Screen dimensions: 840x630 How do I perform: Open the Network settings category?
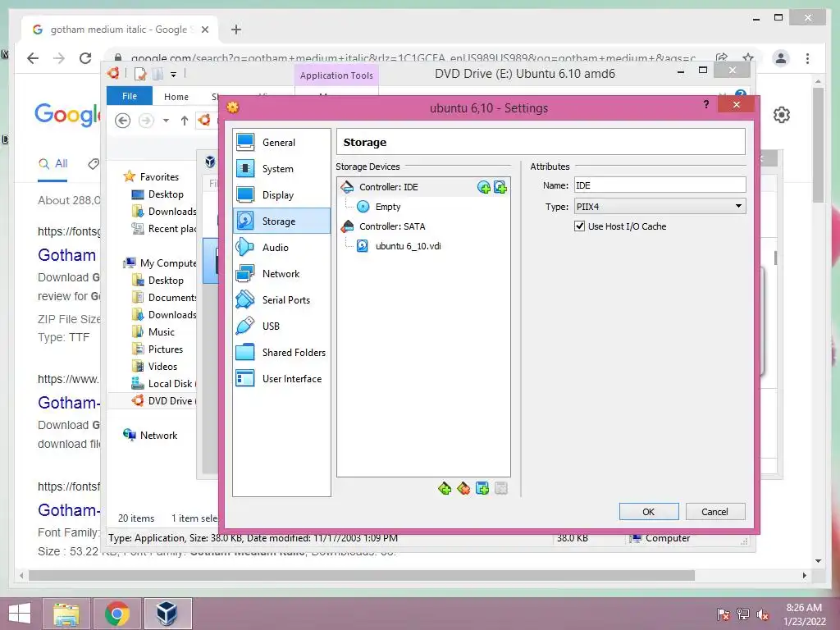pos(281,274)
